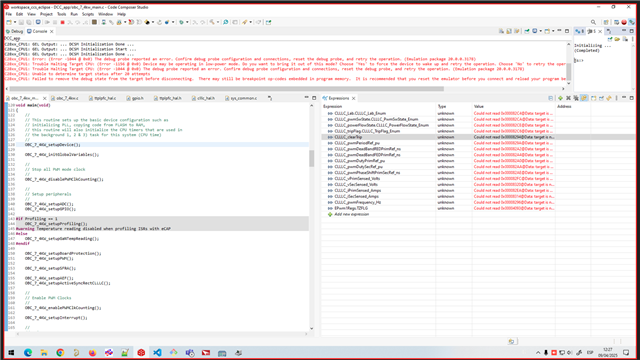Open the New file dropdown arrow

tap(15, 22)
